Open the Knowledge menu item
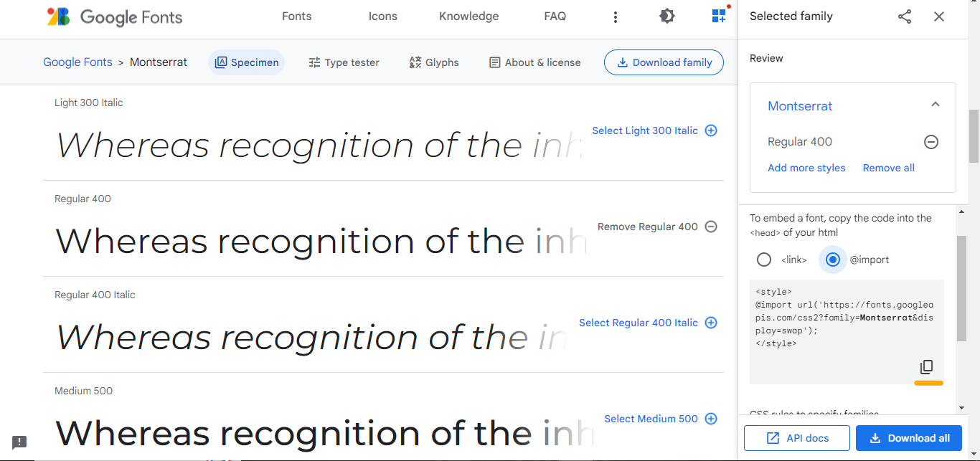Image resolution: width=980 pixels, height=461 pixels. [x=468, y=16]
